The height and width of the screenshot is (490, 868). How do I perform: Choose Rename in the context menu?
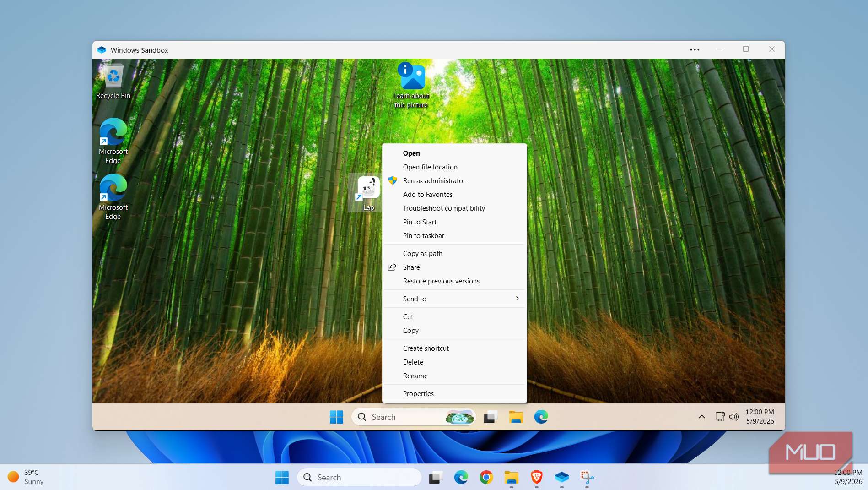454,376
